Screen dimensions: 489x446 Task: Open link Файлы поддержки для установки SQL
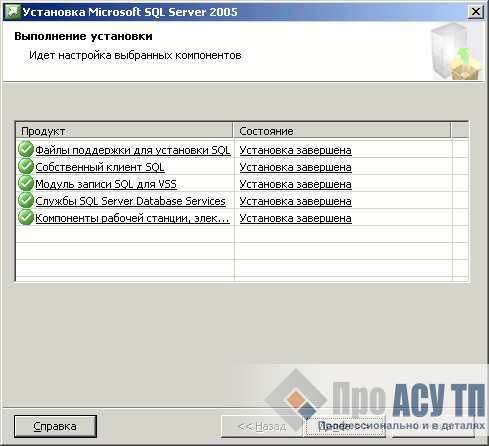point(133,150)
